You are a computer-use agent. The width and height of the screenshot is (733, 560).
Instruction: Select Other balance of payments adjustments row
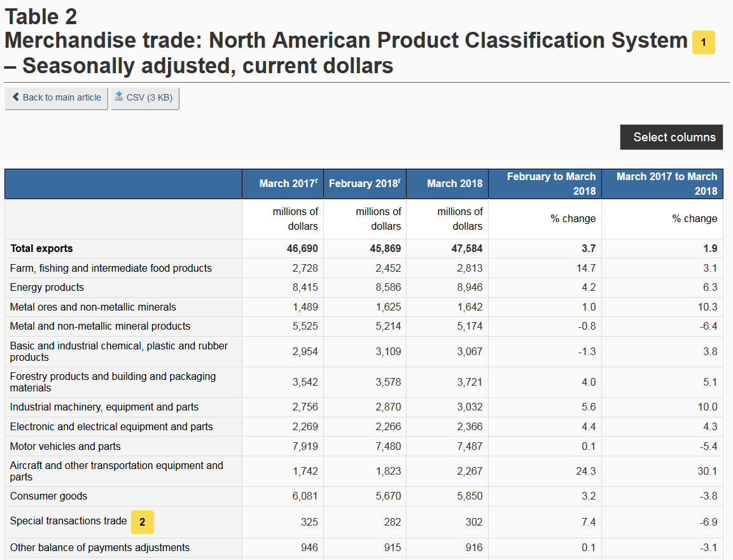(364, 548)
